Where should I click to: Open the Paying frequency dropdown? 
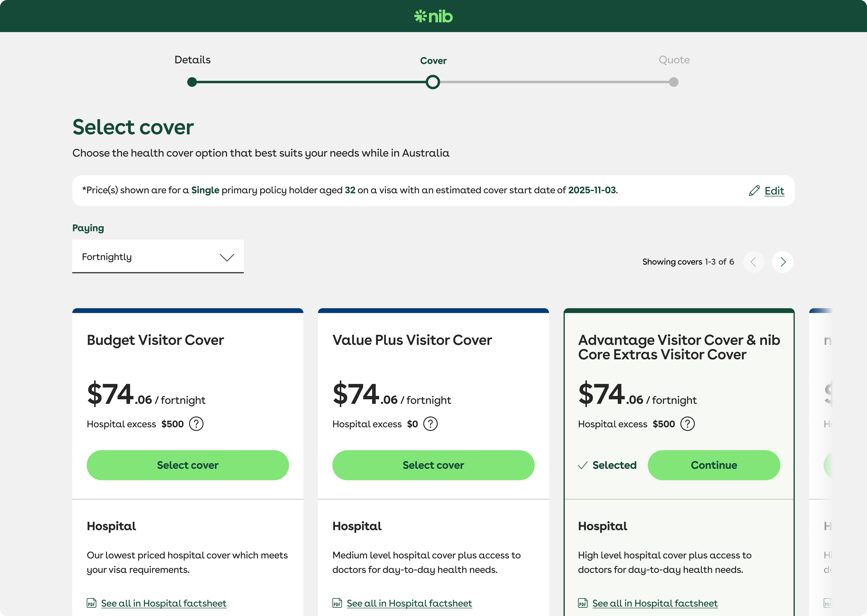pyautogui.click(x=158, y=257)
